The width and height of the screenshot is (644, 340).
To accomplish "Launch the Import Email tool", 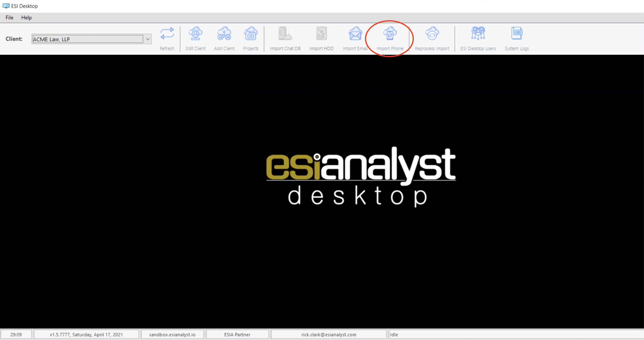I will click(x=355, y=38).
